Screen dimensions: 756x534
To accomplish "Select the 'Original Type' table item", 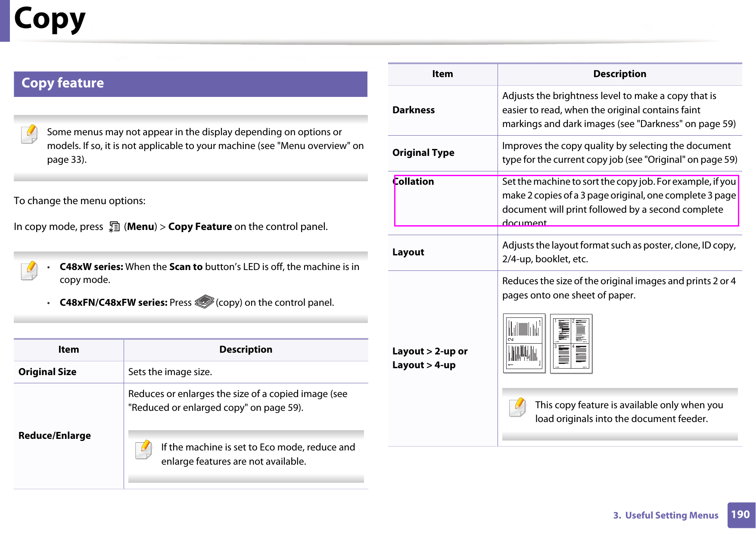I will tap(423, 153).
